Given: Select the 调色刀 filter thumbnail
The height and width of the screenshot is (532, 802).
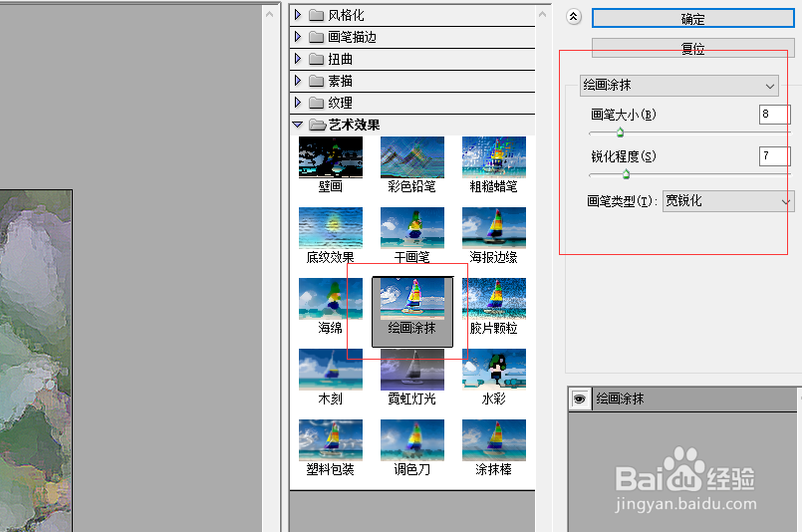Looking at the screenshot, I should [x=412, y=440].
